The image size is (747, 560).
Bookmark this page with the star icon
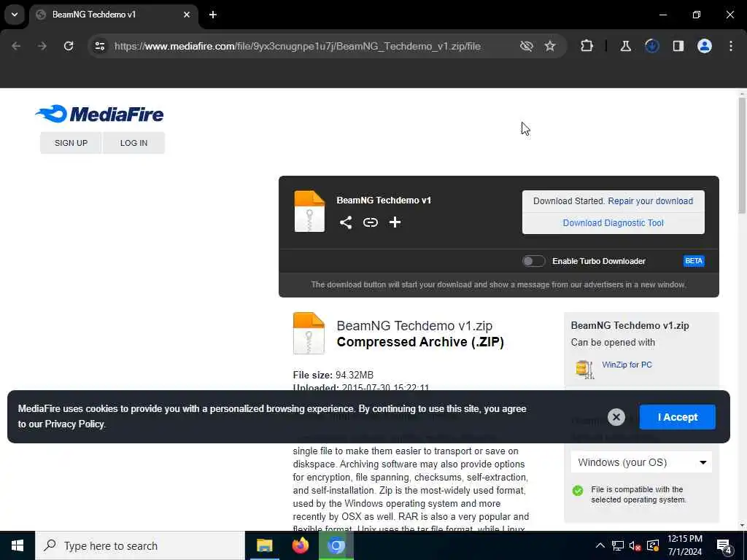(550, 46)
